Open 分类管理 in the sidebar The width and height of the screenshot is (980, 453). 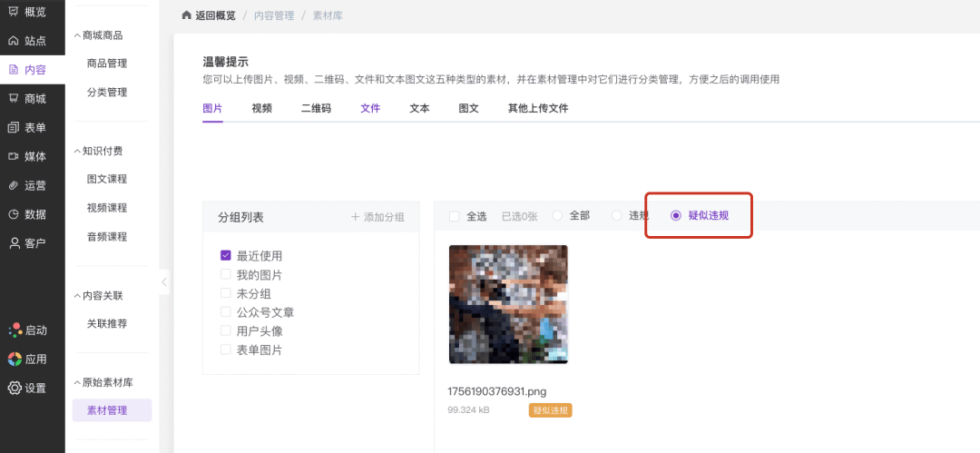107,92
